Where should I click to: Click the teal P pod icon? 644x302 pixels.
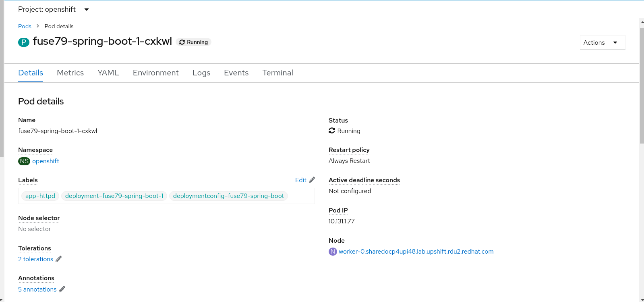24,42
